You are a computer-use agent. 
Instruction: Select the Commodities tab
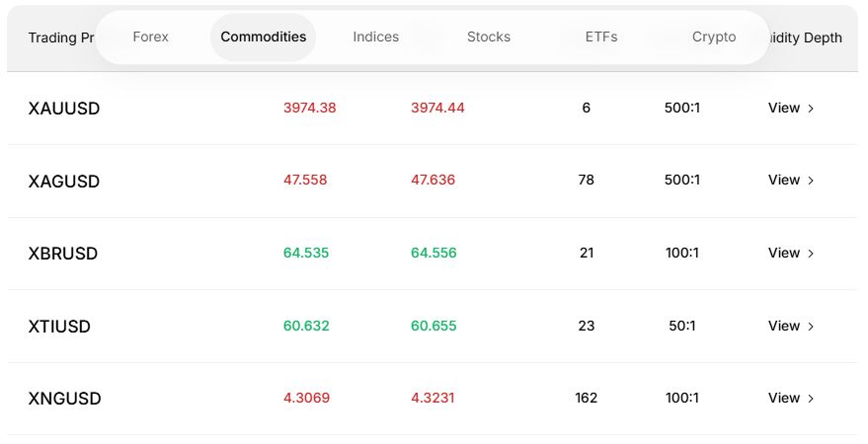point(264,37)
